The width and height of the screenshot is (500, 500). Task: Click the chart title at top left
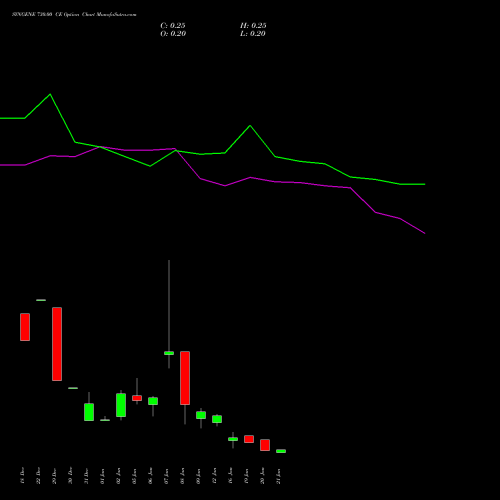(x=74, y=15)
